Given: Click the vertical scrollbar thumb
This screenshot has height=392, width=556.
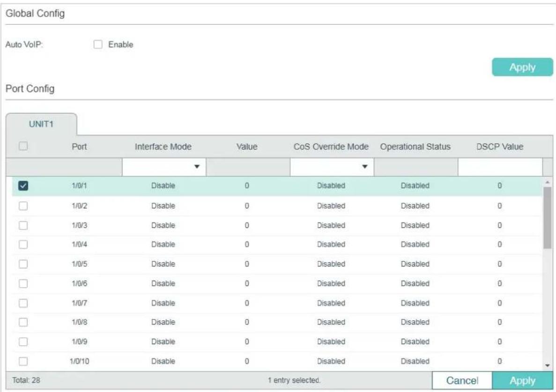Looking at the screenshot, I should point(548,218).
